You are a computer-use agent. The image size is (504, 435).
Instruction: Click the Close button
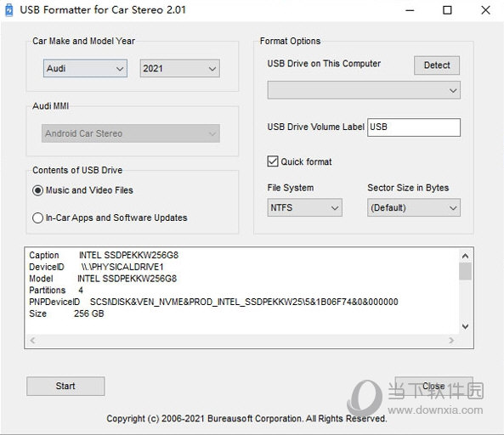point(433,386)
